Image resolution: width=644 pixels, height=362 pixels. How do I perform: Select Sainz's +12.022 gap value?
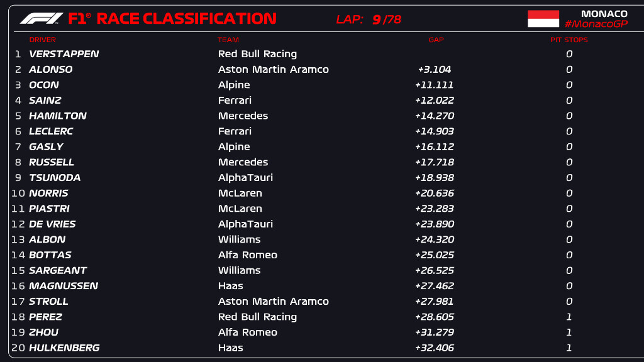coord(434,101)
